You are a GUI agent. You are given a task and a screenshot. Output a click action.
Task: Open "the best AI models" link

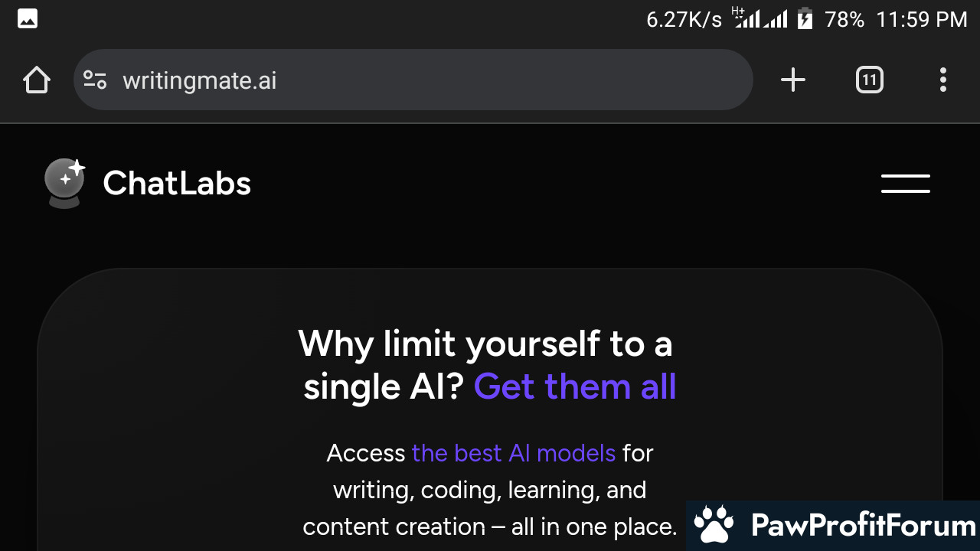click(x=514, y=453)
